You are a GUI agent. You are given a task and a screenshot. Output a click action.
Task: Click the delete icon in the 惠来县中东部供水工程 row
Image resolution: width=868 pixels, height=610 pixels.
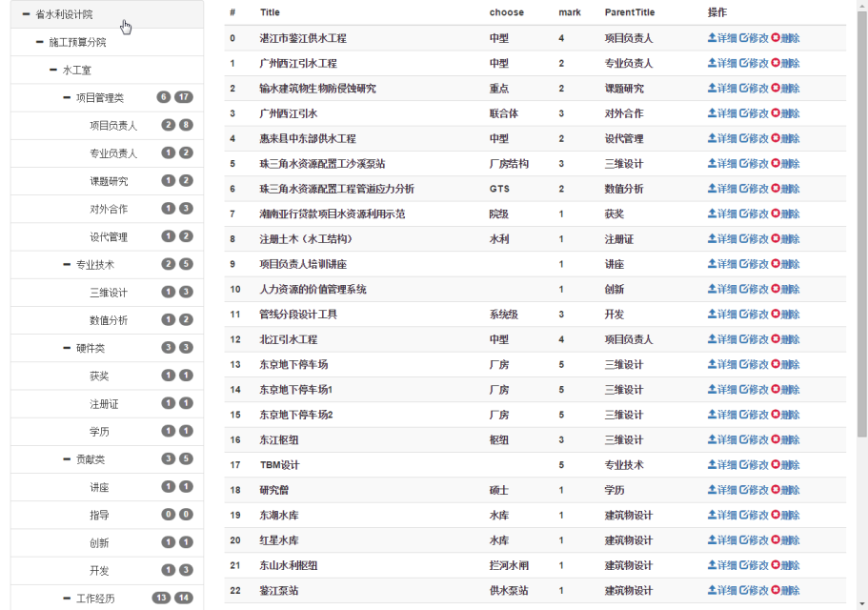pyautogui.click(x=776, y=139)
